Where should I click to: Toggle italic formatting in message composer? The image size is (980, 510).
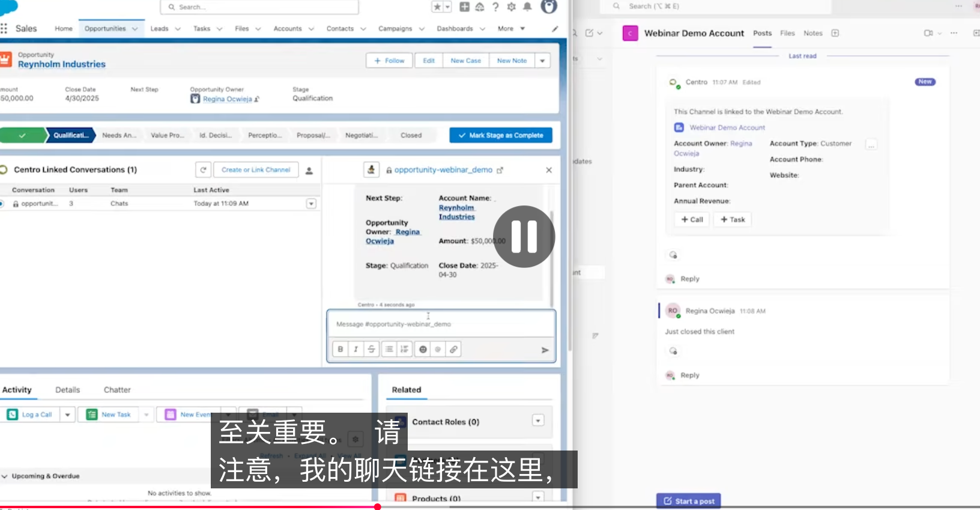pyautogui.click(x=356, y=349)
